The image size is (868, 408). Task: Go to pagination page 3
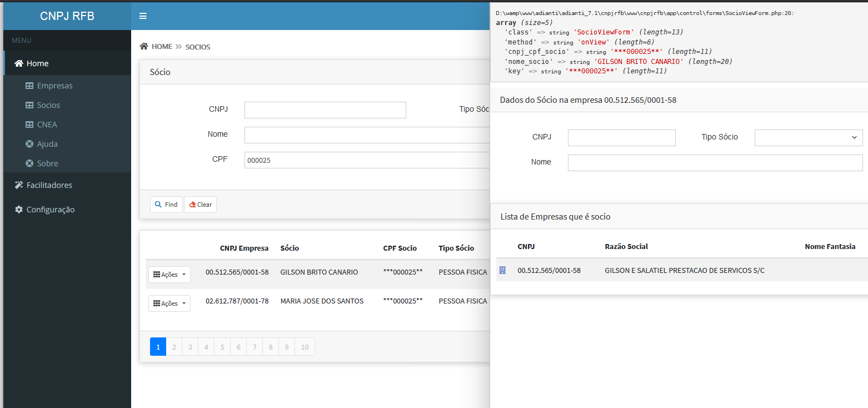(190, 347)
